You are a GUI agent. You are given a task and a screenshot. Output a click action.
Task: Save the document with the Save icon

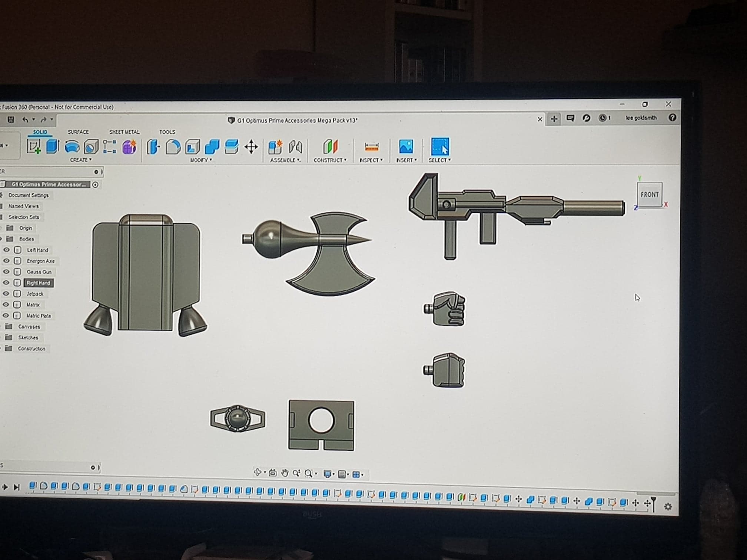[x=11, y=119]
